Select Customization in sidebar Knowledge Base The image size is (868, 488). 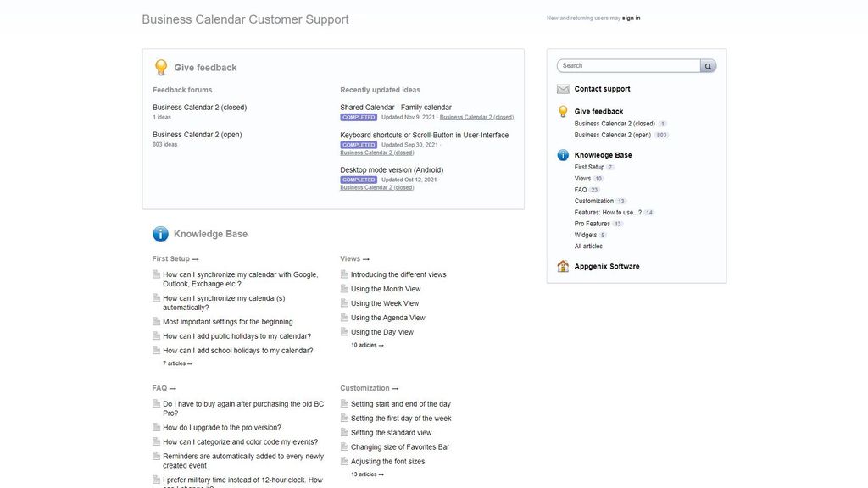click(594, 202)
